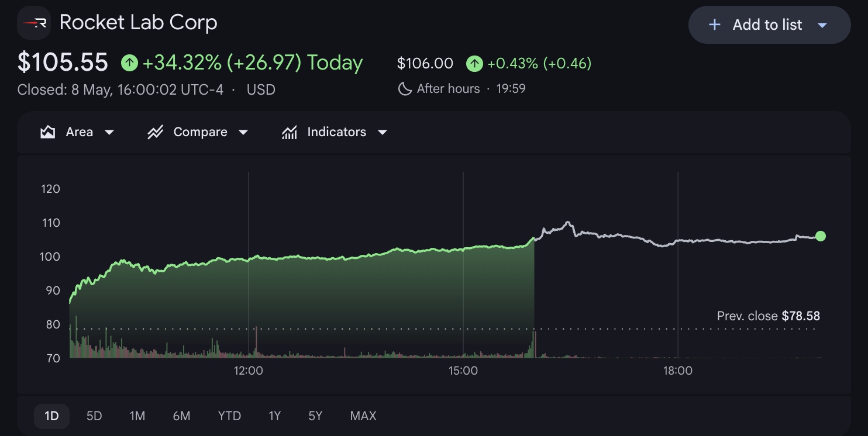
Task: Click the Compare label in chart toolbar
Action: (x=201, y=132)
